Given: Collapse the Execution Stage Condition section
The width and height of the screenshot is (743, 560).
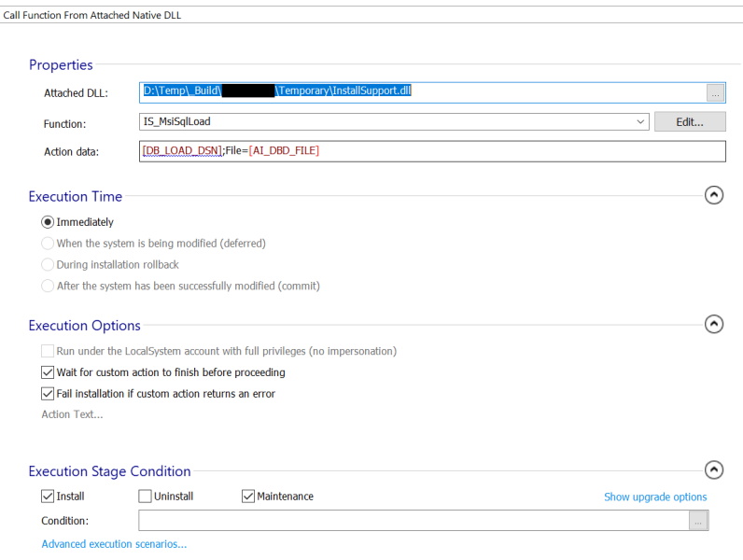Looking at the screenshot, I should pos(714,469).
